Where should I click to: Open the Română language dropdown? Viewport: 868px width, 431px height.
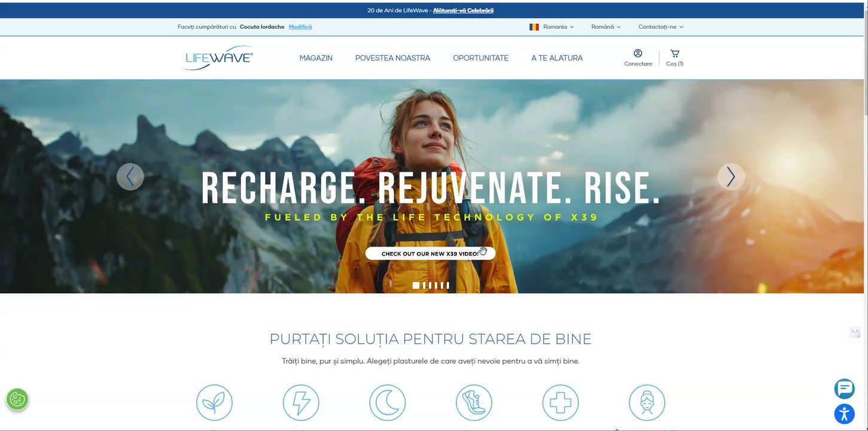tap(606, 27)
